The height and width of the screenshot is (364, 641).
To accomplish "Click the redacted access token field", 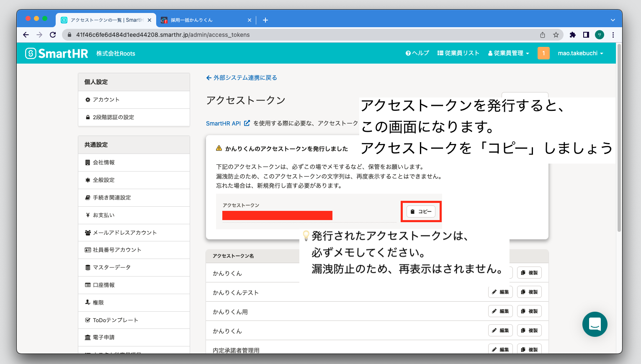I will point(277,215).
